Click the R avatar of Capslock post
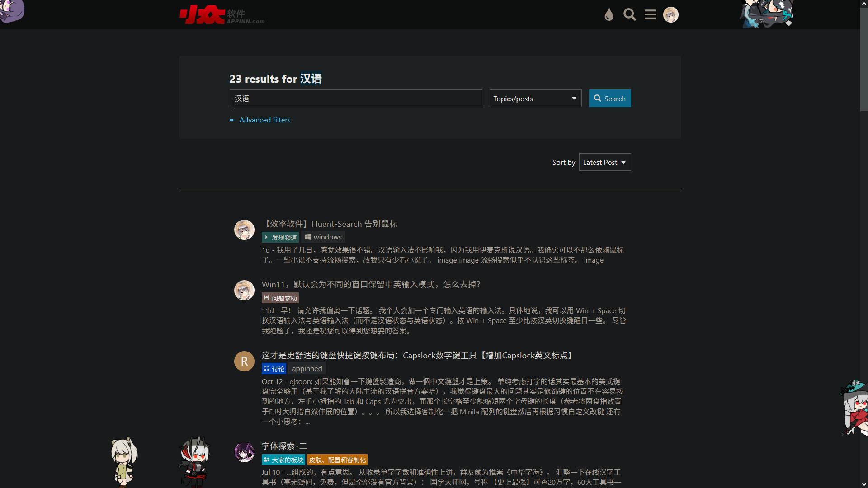 click(244, 361)
